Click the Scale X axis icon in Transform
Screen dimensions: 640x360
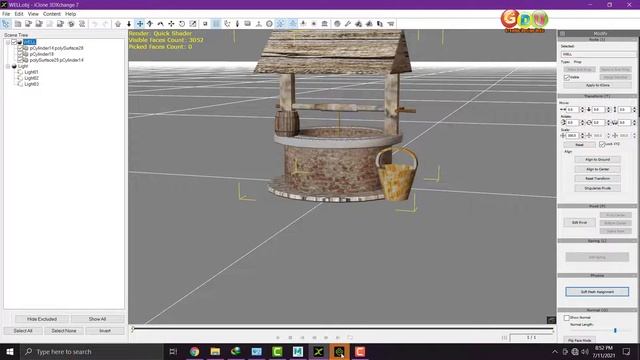[563, 136]
